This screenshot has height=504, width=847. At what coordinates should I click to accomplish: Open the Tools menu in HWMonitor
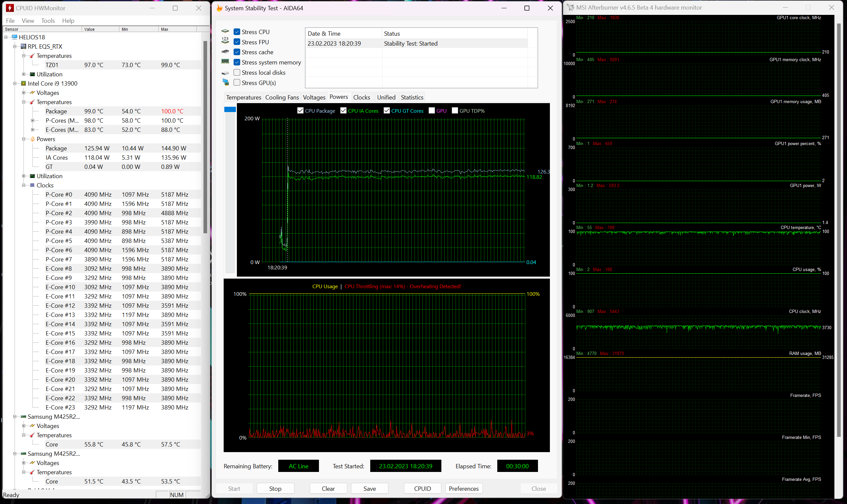(x=48, y=21)
